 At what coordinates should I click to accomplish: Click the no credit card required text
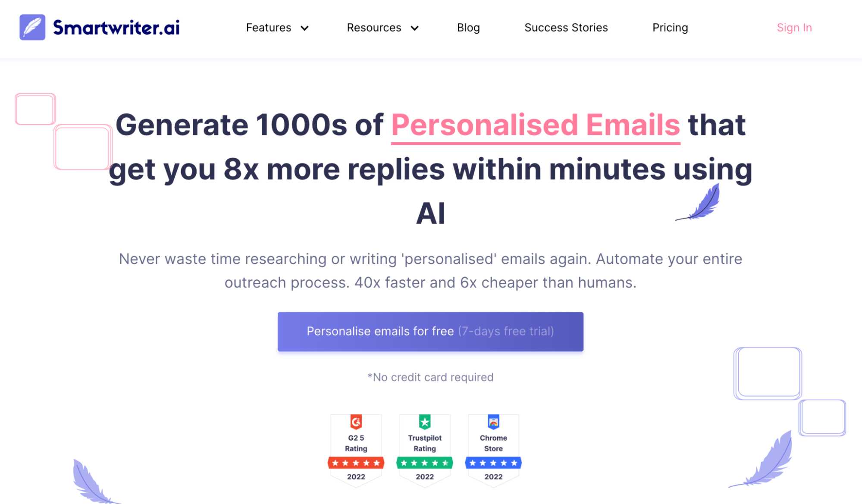tap(430, 377)
